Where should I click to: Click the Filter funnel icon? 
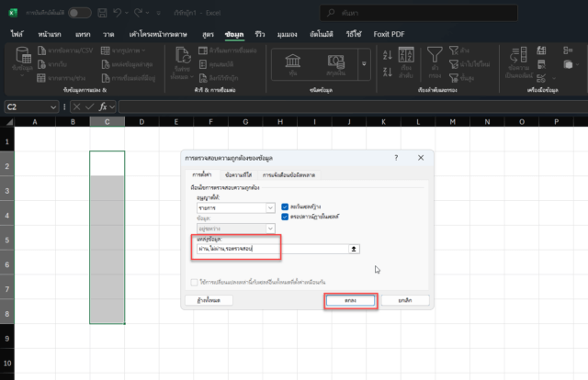point(435,55)
